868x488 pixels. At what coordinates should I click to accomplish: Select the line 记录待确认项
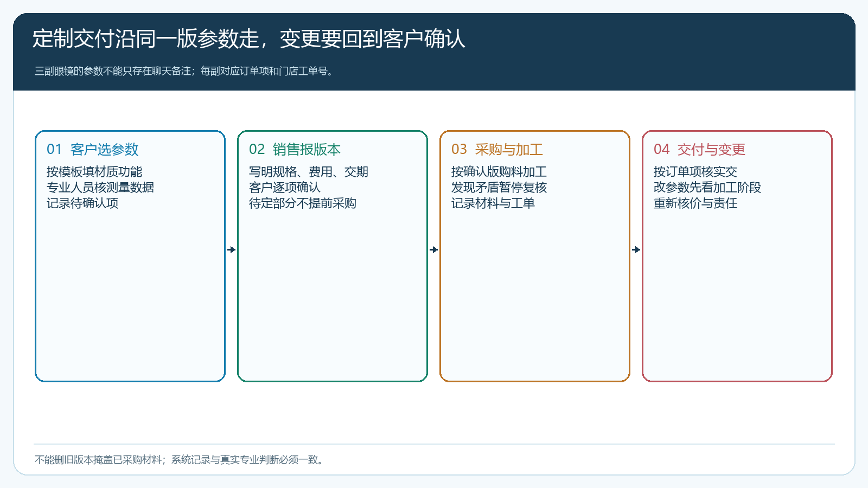[x=82, y=203]
